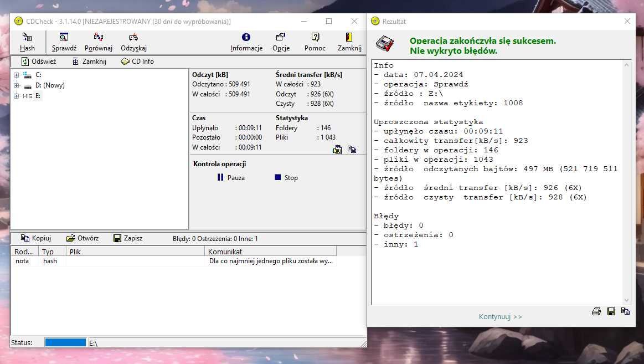This screenshot has width=644, height=364.
Task: Select the nota hash log row
Action: click(x=174, y=262)
